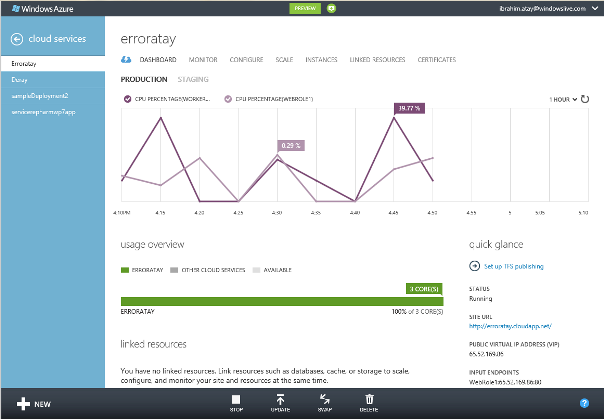
Task: Select Erroratay in the services list
Action: click(x=53, y=64)
